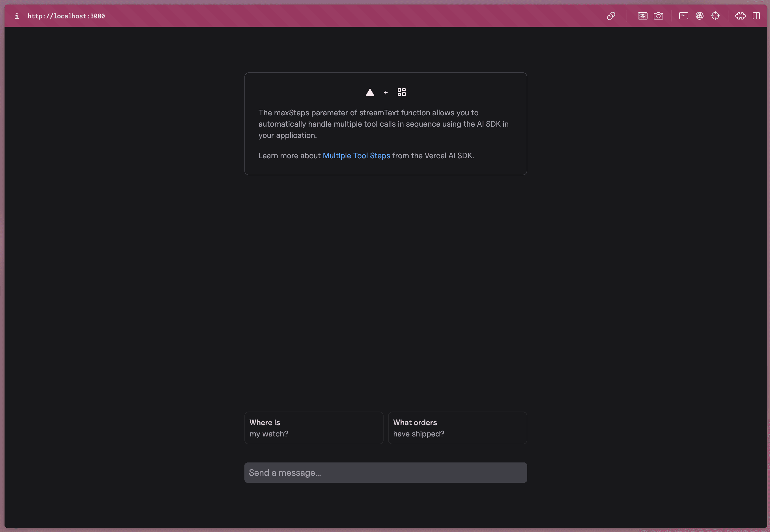
Task: Open the extensions puzzle-piece icon
Action: point(740,16)
